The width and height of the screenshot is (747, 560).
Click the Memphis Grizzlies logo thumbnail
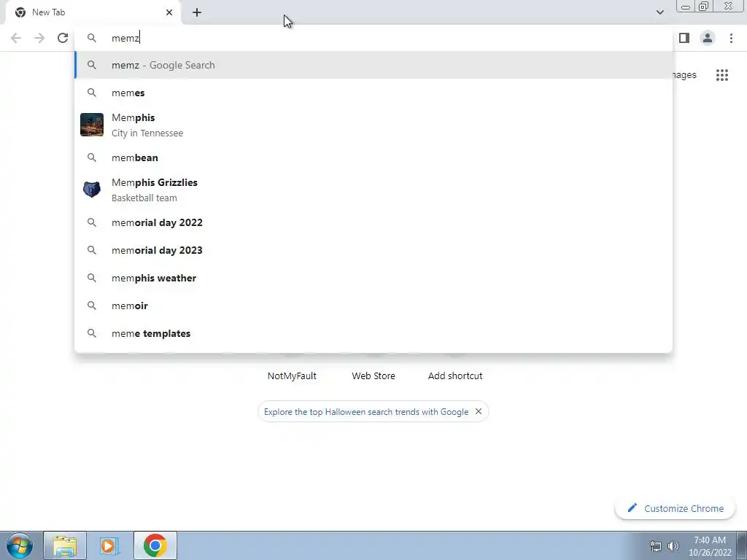92,190
